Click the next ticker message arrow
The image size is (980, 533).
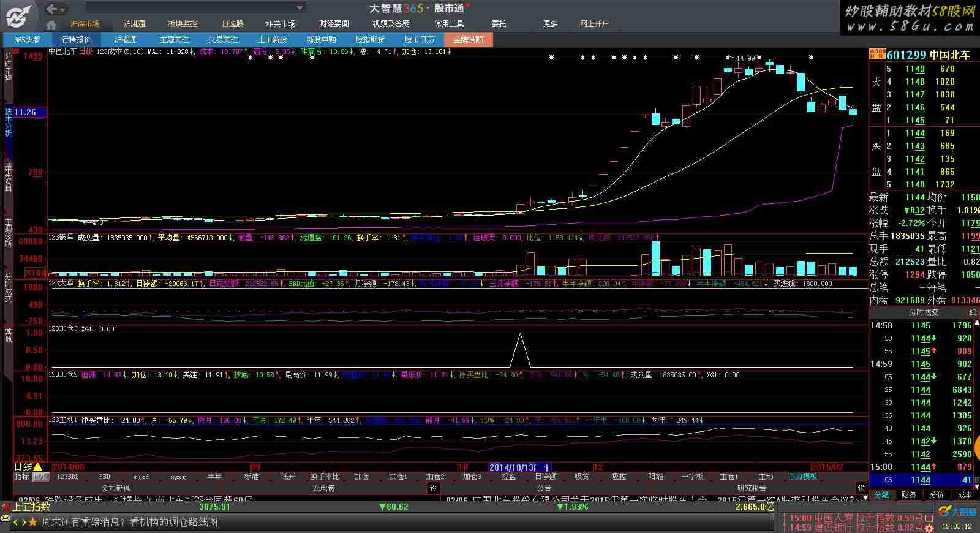pos(24,523)
